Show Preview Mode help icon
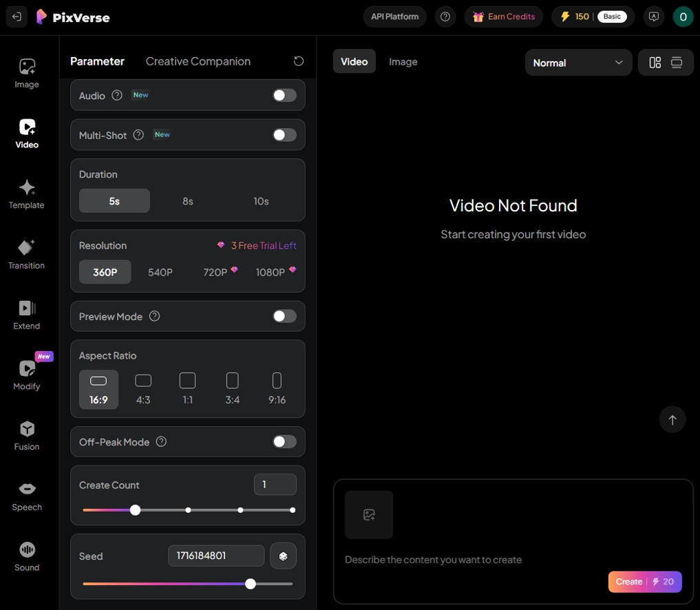Viewport: 700px width, 610px height. point(154,316)
